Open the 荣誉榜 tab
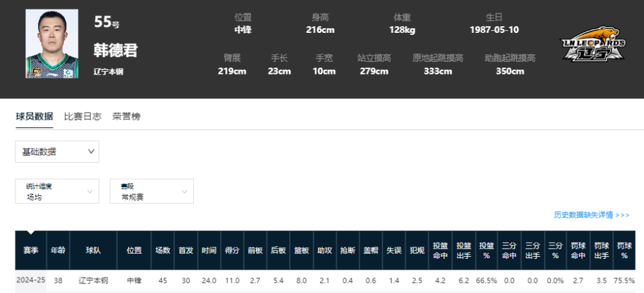The width and height of the screenshot is (644, 293). 126,116
